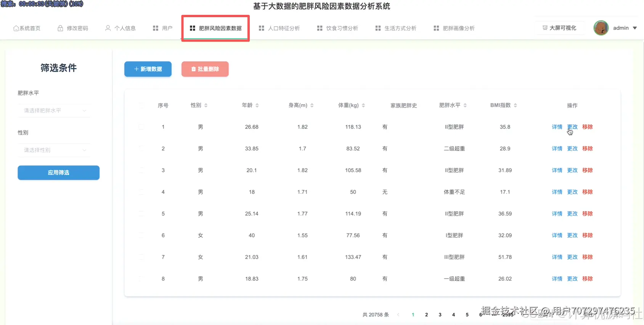644x325 pixels.
Task: Open 肥胖画像分析 tab
Action: [x=454, y=28]
